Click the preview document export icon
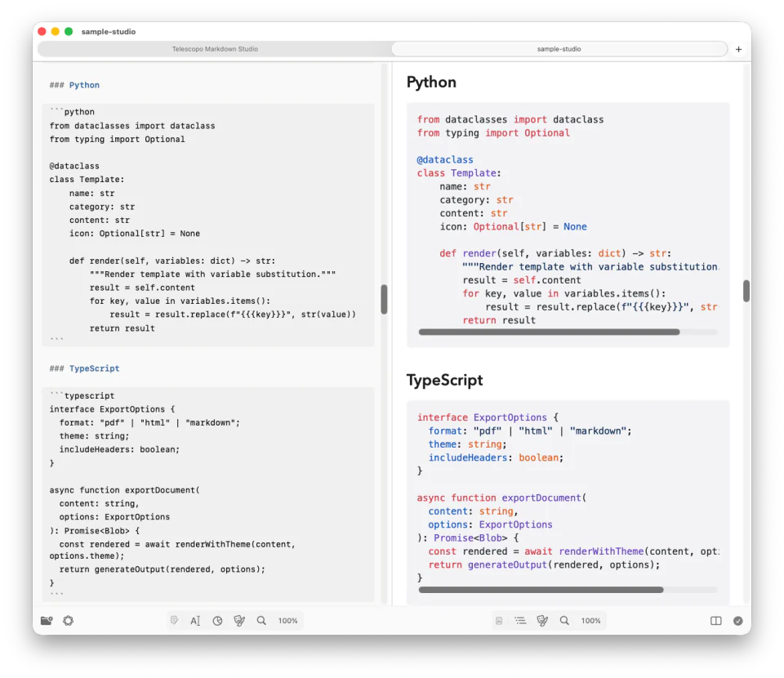784x678 pixels. (x=499, y=621)
